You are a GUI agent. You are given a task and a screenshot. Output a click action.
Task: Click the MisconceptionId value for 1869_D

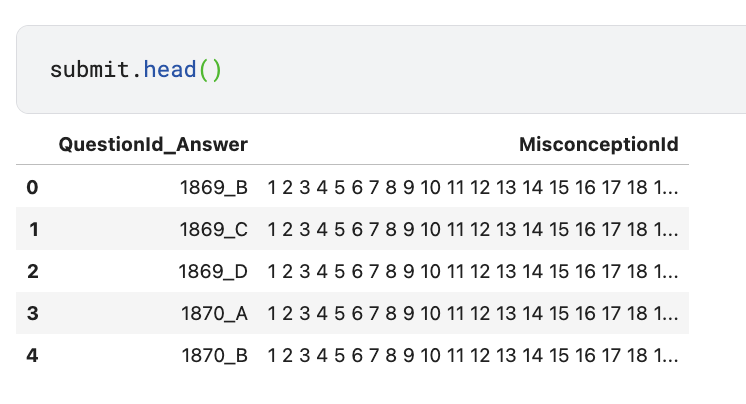pos(473,271)
